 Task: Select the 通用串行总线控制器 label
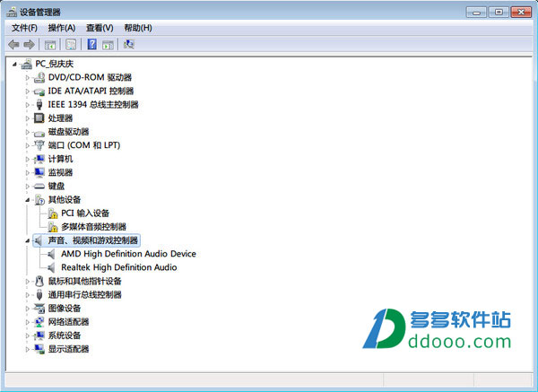[85, 294]
